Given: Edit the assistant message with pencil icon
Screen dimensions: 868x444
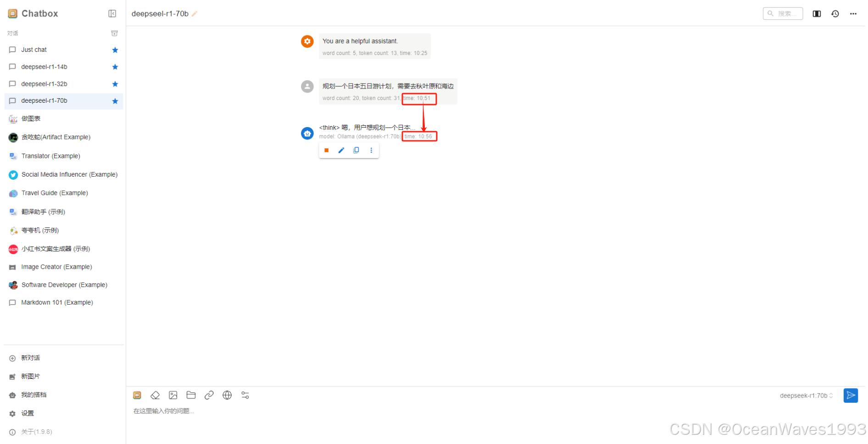Looking at the screenshot, I should click(341, 150).
